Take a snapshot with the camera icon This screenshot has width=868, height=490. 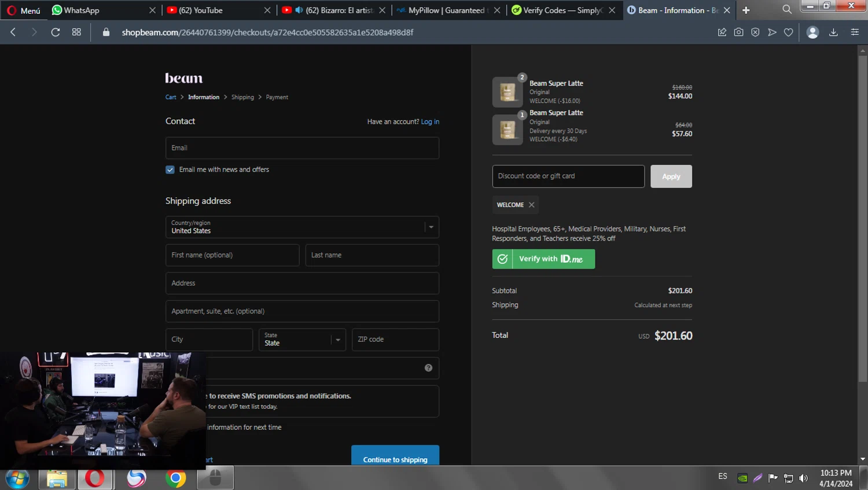coord(739,32)
